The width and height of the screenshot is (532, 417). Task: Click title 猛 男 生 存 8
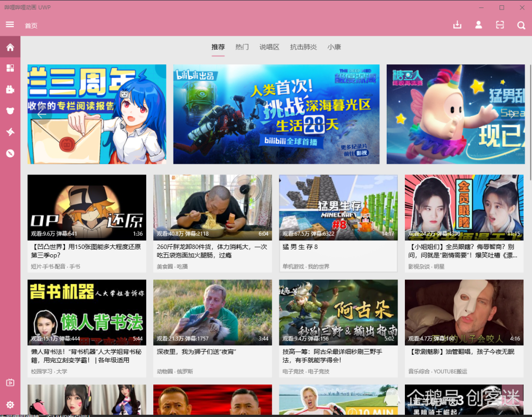pos(300,247)
